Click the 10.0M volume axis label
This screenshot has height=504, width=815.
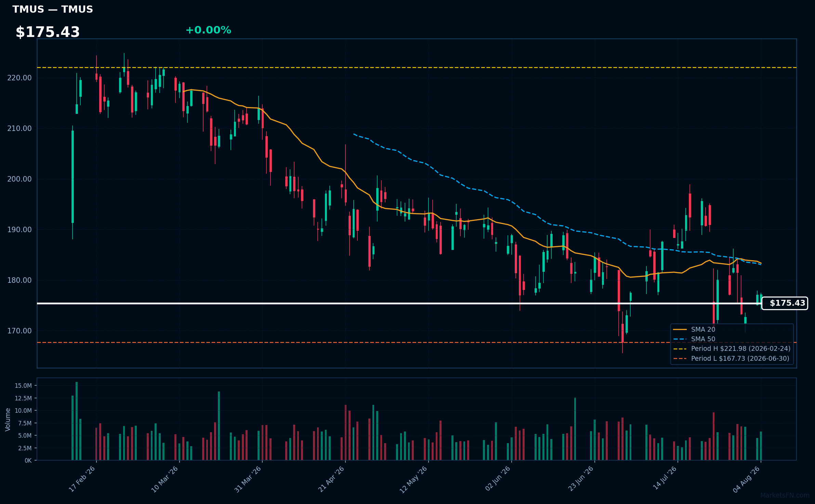(23, 411)
